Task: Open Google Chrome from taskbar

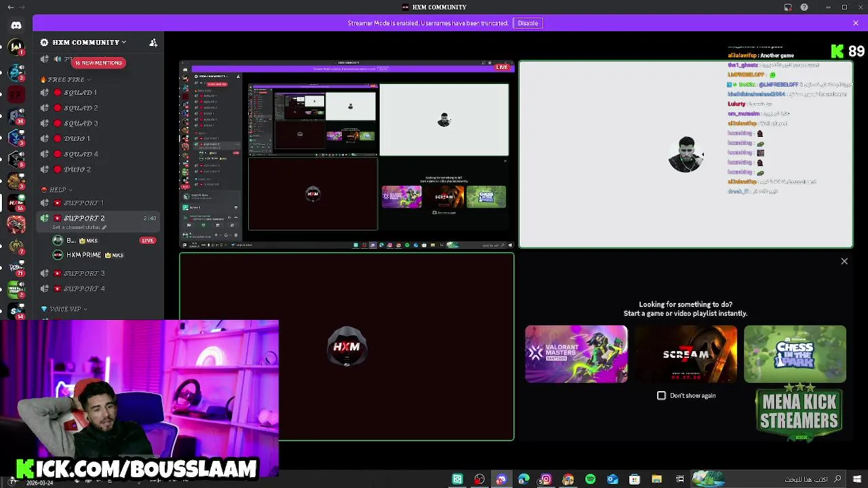Action: click(x=568, y=479)
